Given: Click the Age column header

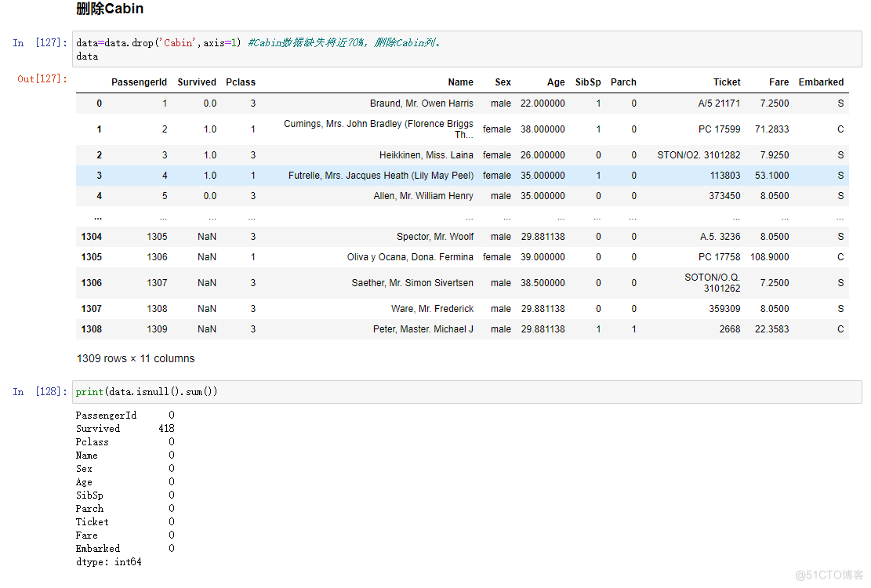Looking at the screenshot, I should [556, 82].
